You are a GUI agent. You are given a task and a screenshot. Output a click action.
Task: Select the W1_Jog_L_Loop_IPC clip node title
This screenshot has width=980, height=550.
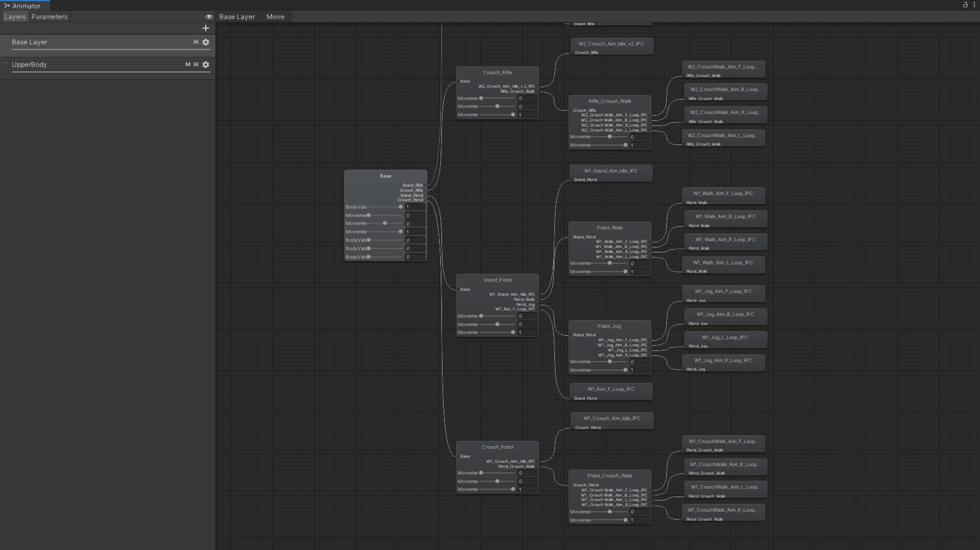coord(725,337)
